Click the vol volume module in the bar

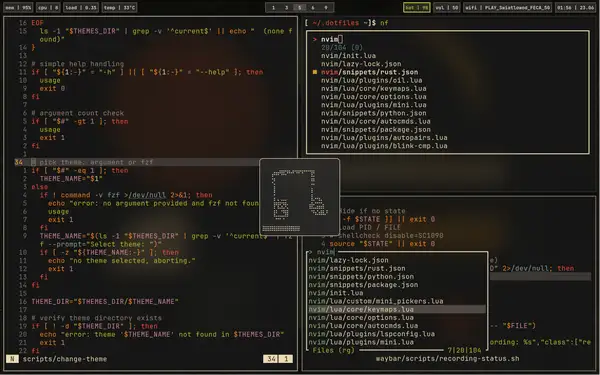(447, 7)
